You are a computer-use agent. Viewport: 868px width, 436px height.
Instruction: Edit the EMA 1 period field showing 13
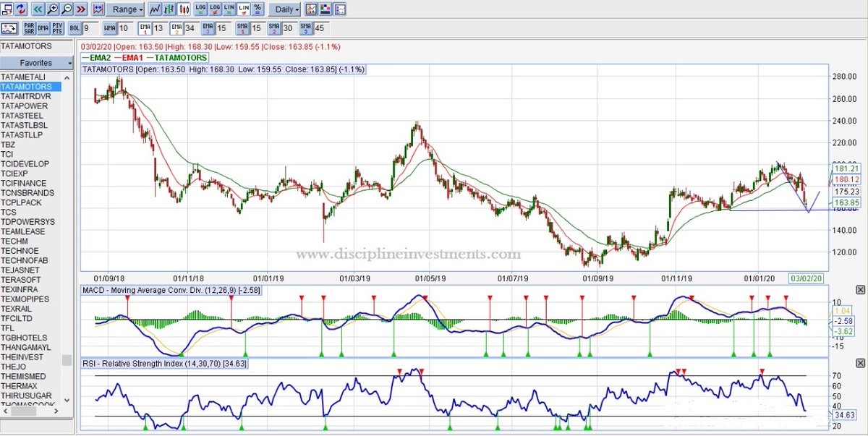(159, 28)
